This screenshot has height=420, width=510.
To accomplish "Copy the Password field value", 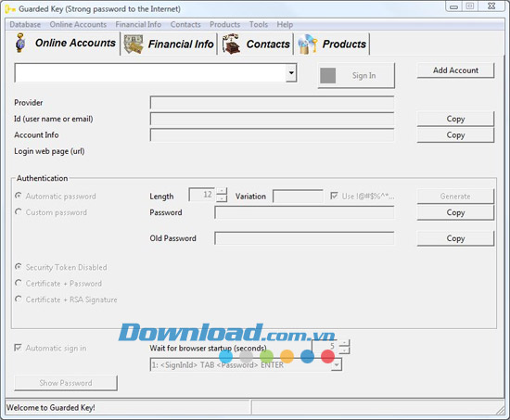I will [455, 212].
